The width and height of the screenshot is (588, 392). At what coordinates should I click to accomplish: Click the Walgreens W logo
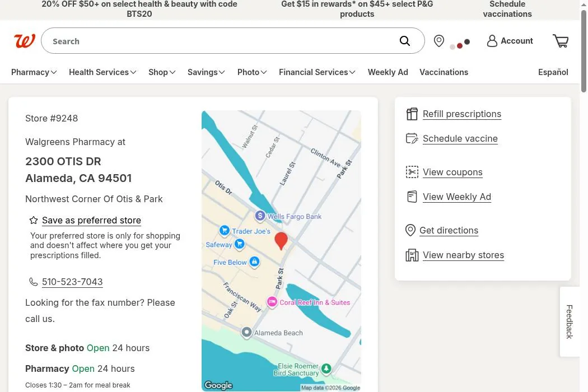click(25, 40)
